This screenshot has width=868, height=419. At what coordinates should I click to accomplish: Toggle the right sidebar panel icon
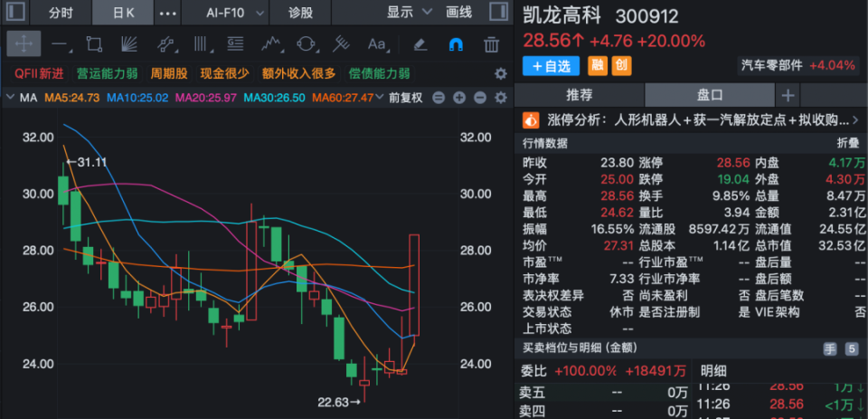(x=499, y=12)
